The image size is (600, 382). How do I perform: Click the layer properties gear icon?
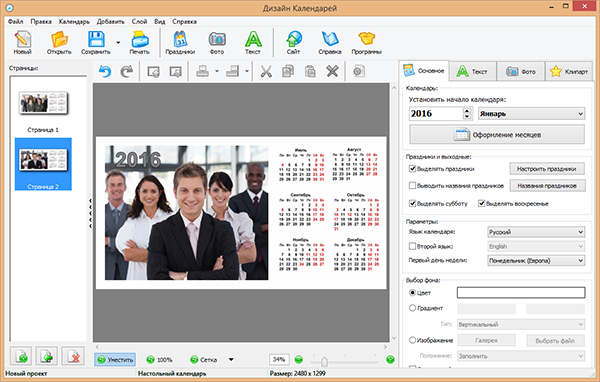tap(359, 71)
